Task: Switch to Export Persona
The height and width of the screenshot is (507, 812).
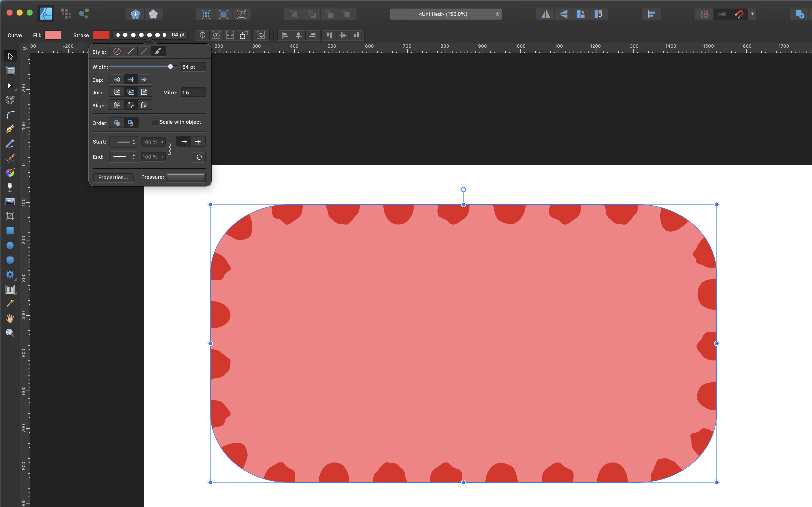Action: pyautogui.click(x=84, y=13)
